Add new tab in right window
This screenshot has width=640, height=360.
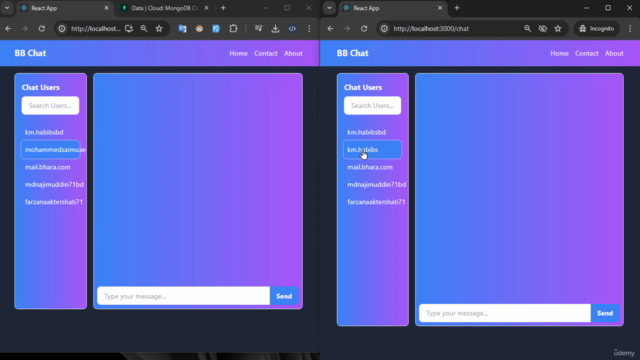point(457,8)
